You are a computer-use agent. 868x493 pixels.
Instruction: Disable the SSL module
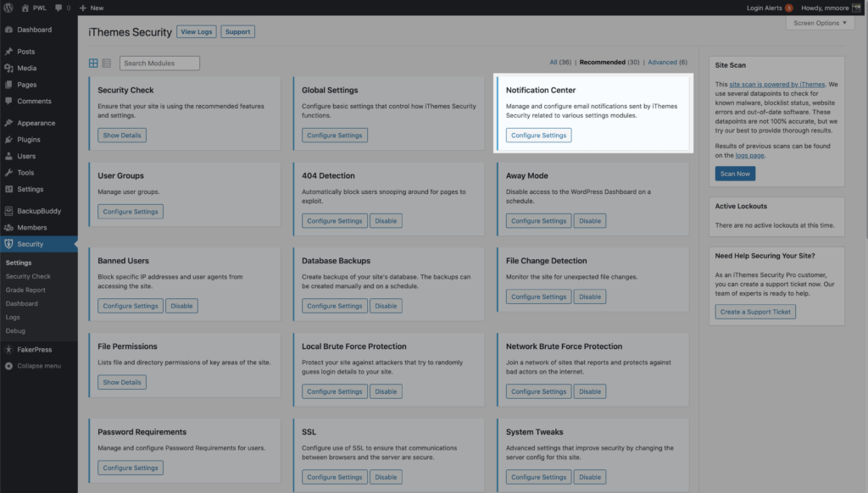coord(386,477)
